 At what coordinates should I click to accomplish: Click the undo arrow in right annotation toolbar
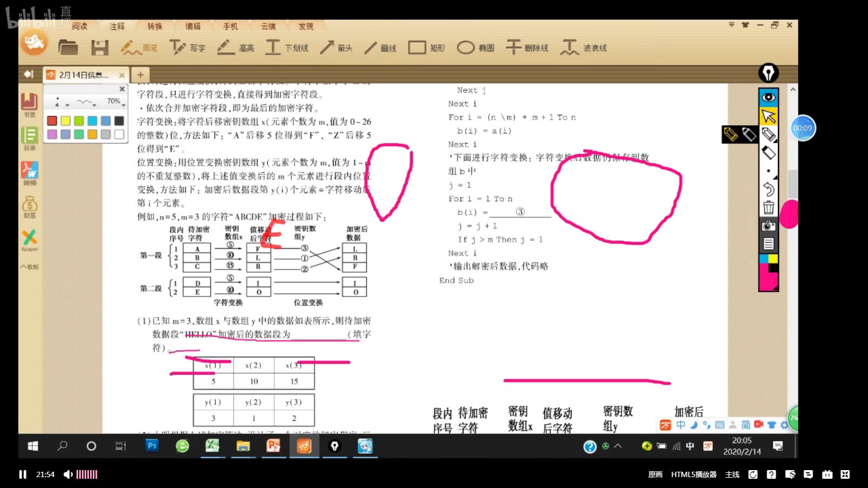pos(769,189)
